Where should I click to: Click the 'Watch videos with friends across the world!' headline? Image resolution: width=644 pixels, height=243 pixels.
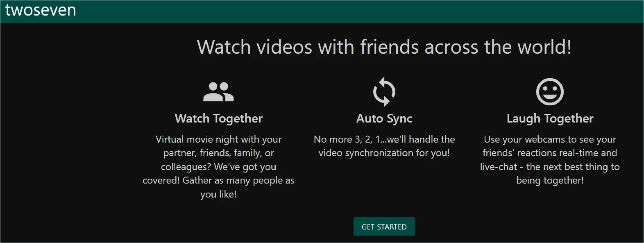[x=384, y=47]
